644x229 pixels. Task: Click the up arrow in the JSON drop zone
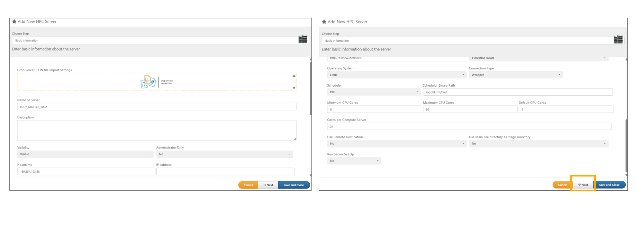tap(294, 76)
